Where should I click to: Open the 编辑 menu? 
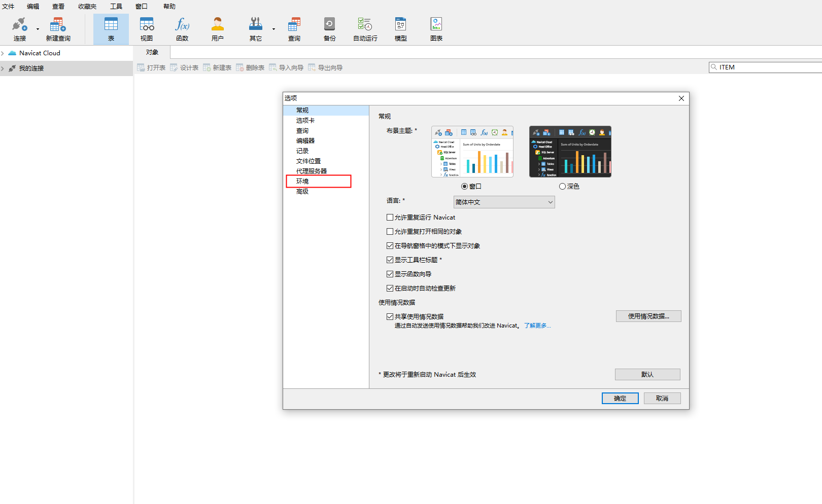point(33,7)
